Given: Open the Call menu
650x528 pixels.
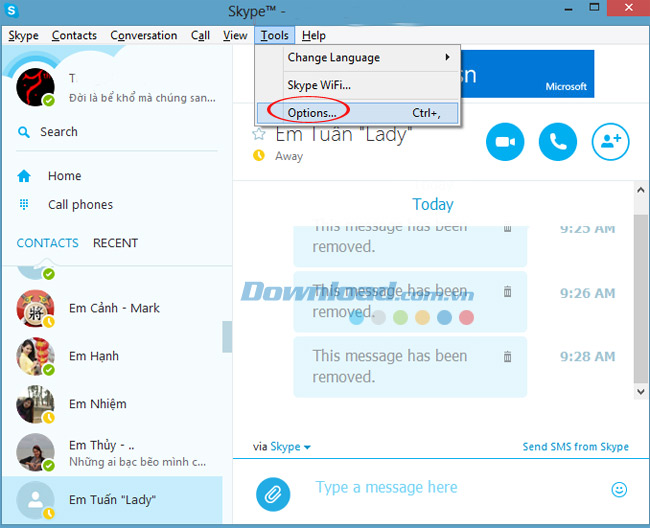Looking at the screenshot, I should pos(200,36).
